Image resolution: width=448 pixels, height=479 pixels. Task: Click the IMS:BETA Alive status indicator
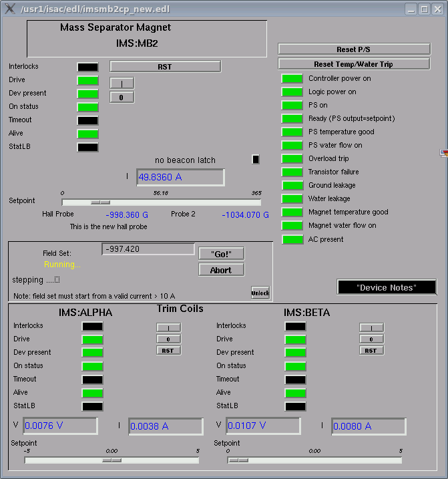click(x=295, y=393)
